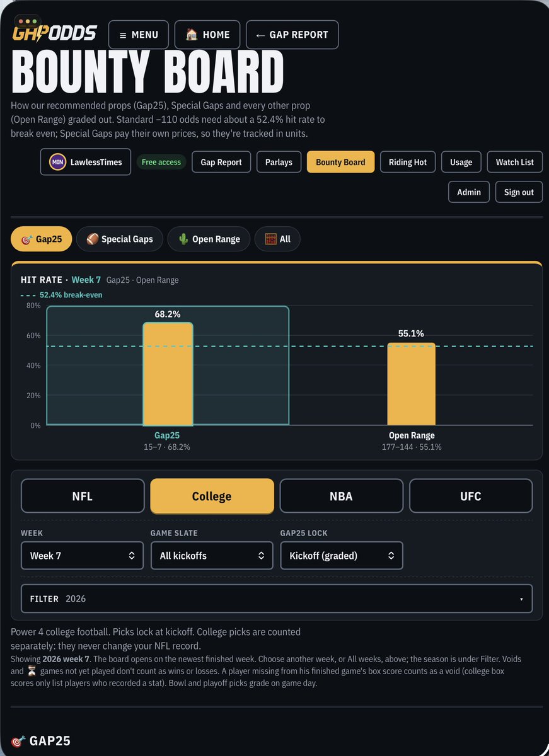Click the GAP25 section heading

click(41, 740)
